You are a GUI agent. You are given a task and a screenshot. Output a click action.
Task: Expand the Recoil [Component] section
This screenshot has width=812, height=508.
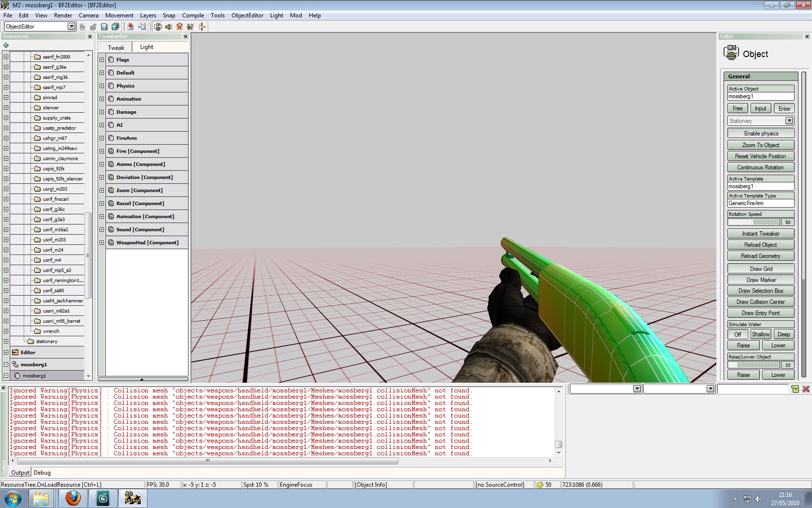pos(102,204)
